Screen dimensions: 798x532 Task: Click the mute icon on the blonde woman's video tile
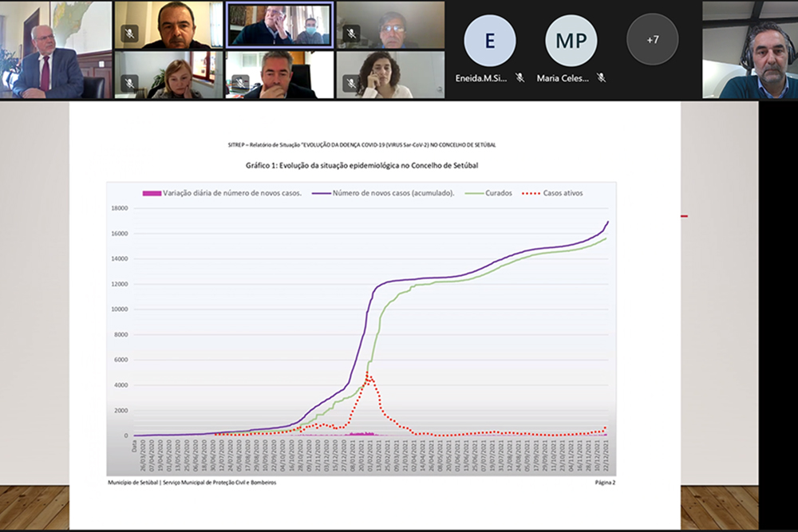129,83
